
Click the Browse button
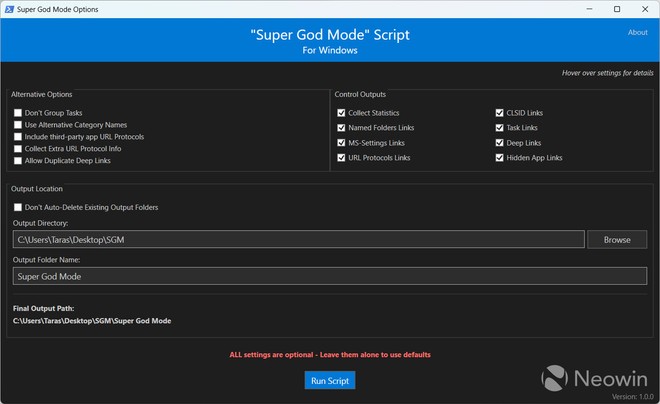[617, 239]
